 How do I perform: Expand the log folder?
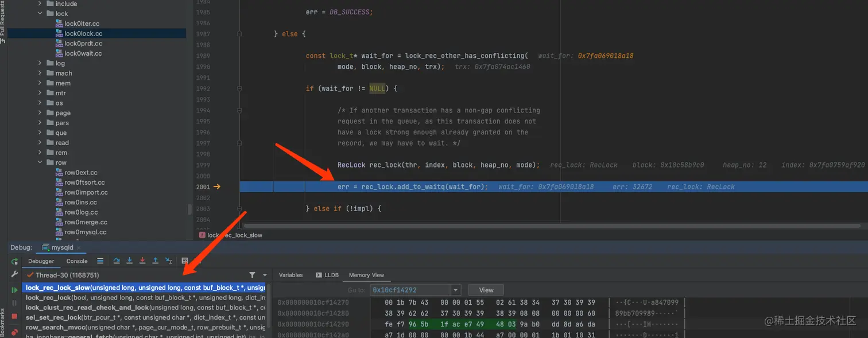(x=40, y=63)
